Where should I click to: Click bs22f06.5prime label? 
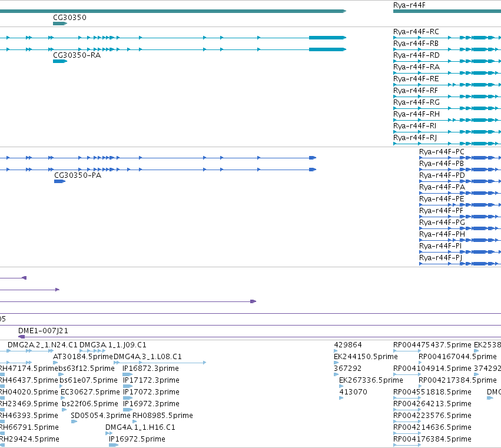pos(90,404)
